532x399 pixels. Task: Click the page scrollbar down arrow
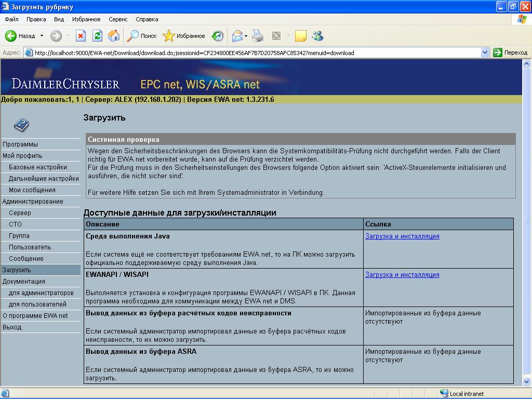527,382
